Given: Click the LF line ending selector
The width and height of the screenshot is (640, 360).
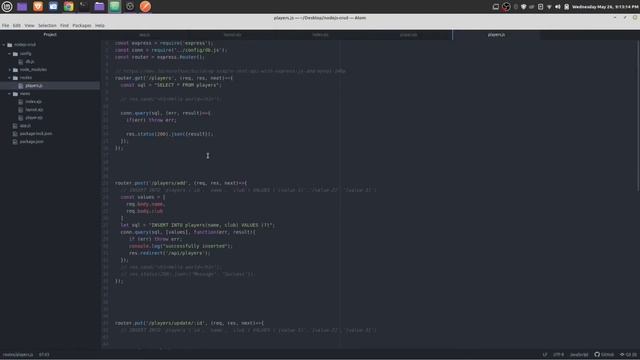Looking at the screenshot, I should (545, 354).
